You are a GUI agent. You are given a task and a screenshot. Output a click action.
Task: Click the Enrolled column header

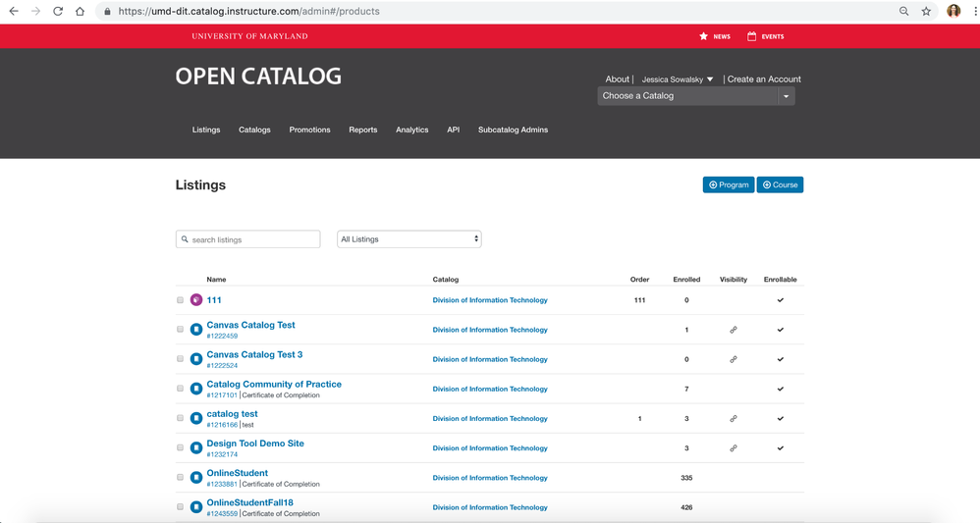pyautogui.click(x=686, y=280)
